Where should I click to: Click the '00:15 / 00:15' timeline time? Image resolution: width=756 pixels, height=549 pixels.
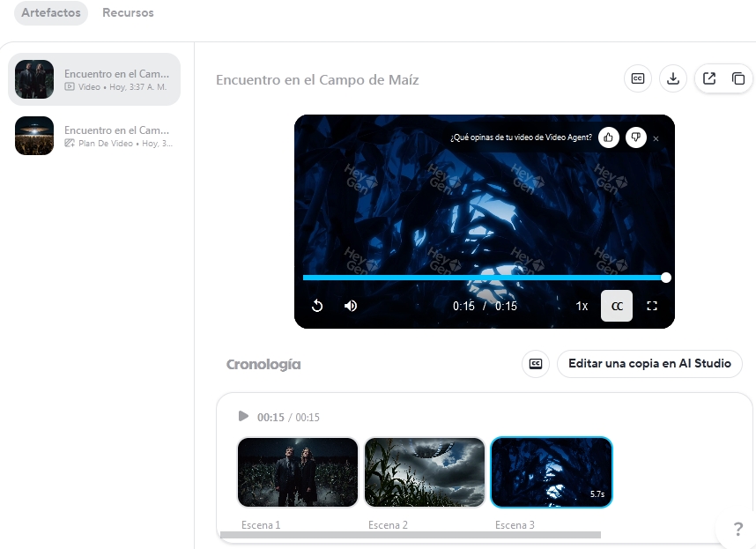[288, 418]
